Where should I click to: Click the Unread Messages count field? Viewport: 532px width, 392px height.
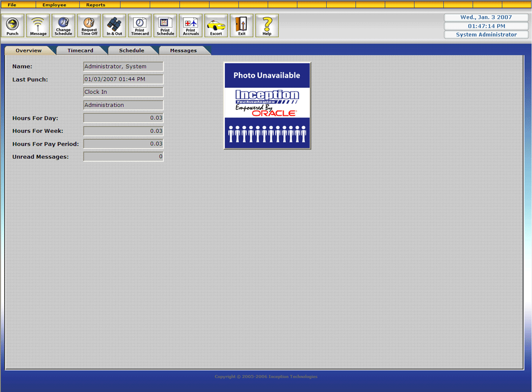[123, 156]
